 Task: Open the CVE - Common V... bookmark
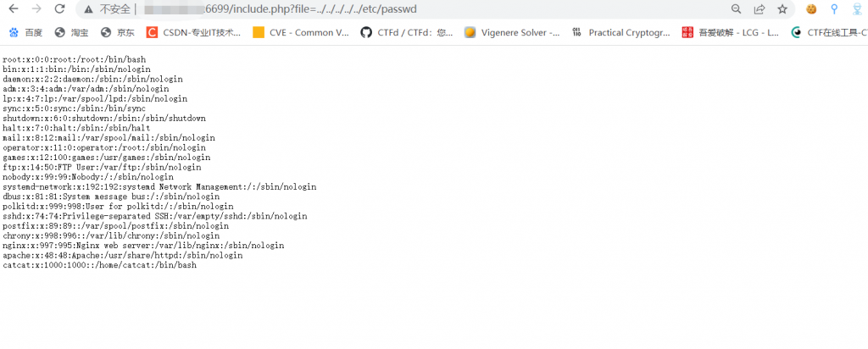tap(301, 33)
